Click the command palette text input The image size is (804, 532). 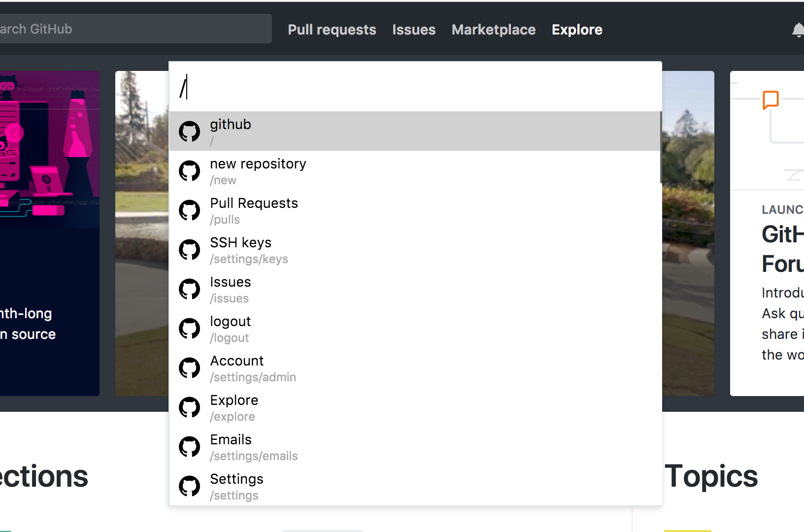tap(415, 87)
